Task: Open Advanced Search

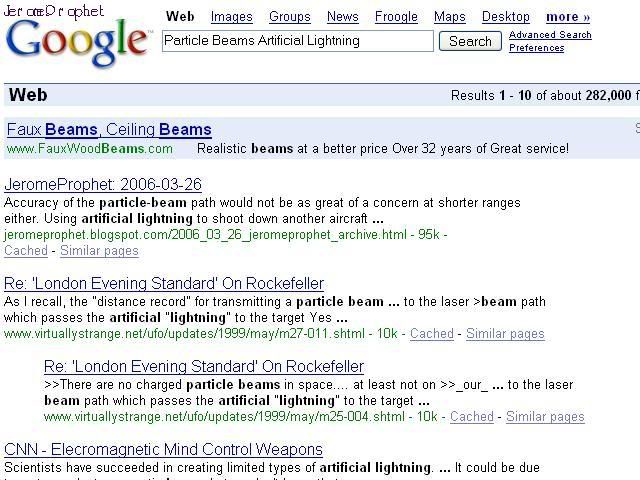Action: pyautogui.click(x=550, y=35)
